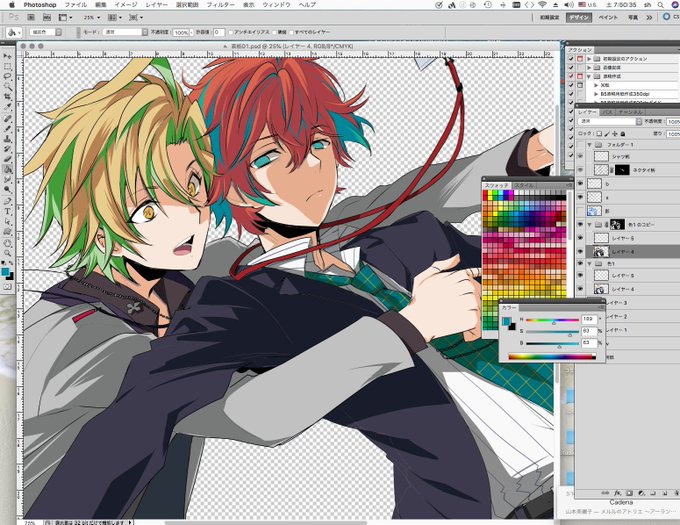Screen dimensions: 680x525
Task: Add a layer style with fx icon
Action: pyautogui.click(x=618, y=493)
